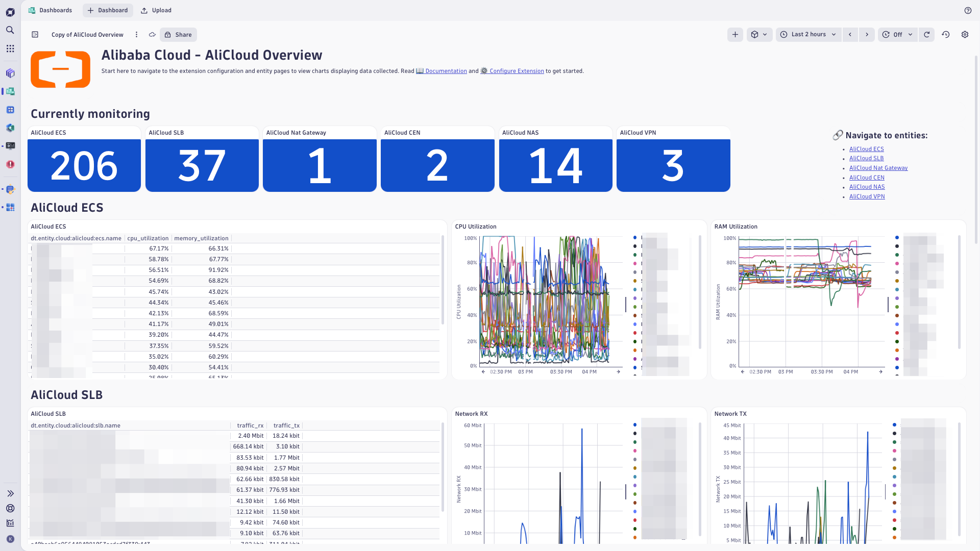Refresh the dashboard with the reload icon
980x551 pixels.
tap(926, 35)
